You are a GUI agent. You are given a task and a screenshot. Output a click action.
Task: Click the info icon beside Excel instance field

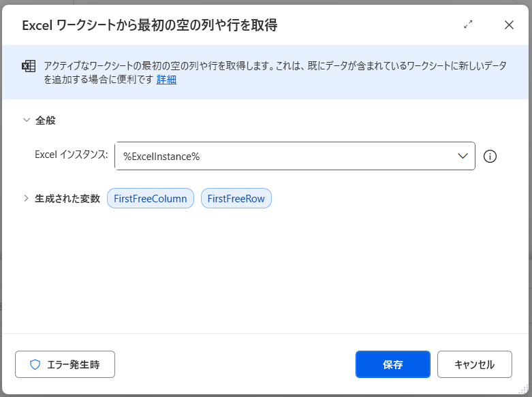pyautogui.click(x=490, y=156)
